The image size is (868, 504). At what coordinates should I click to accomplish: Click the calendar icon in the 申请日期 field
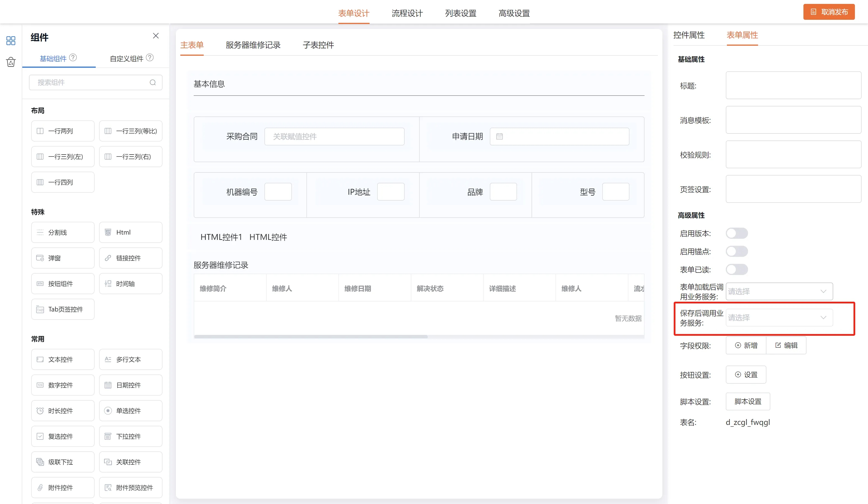tap(500, 137)
